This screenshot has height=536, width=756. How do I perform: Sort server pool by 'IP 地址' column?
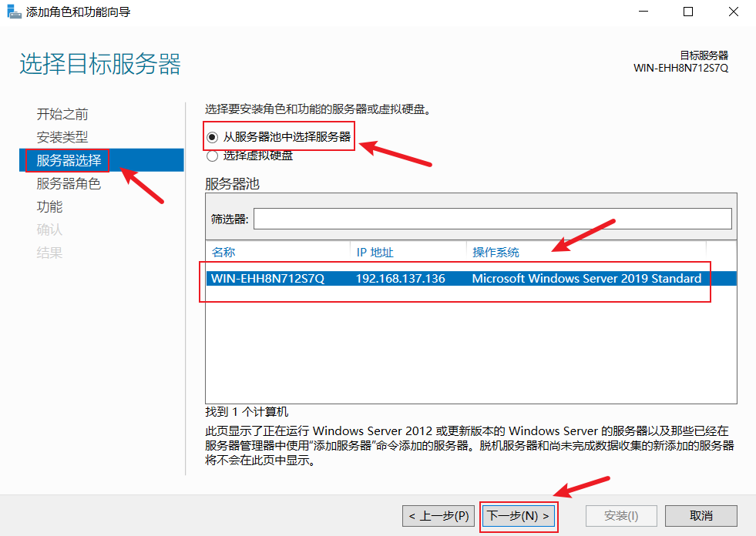coord(375,252)
